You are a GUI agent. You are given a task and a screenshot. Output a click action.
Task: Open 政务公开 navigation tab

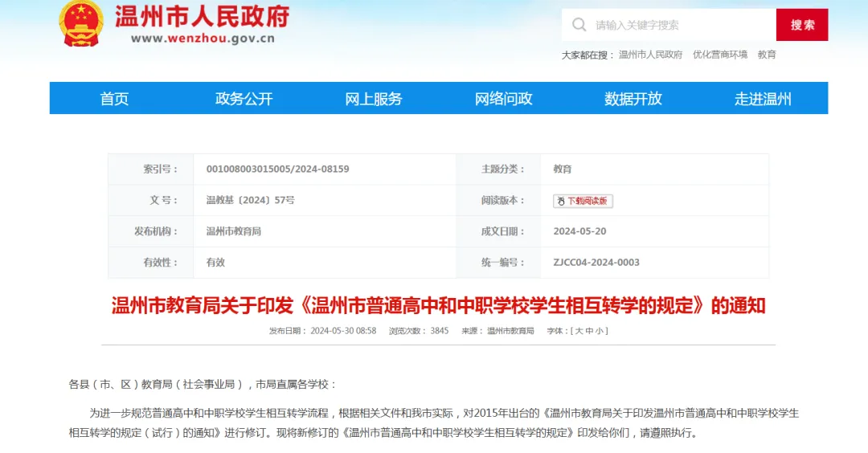244,99
